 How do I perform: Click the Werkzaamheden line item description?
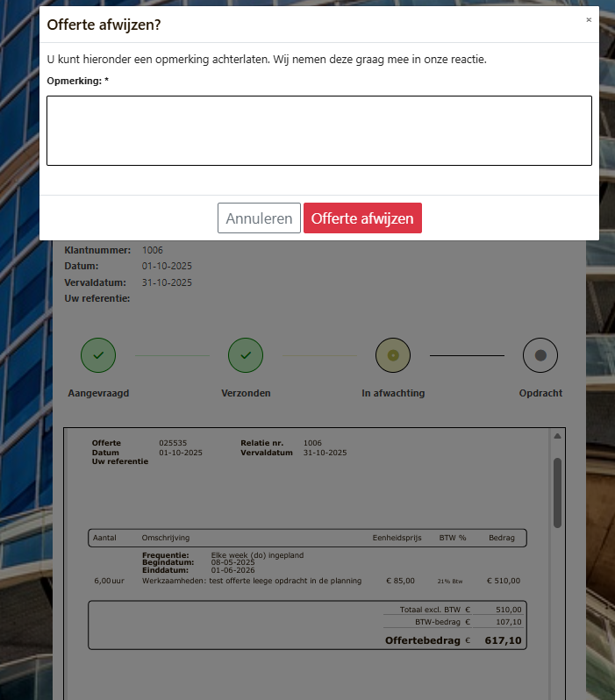(x=252, y=581)
